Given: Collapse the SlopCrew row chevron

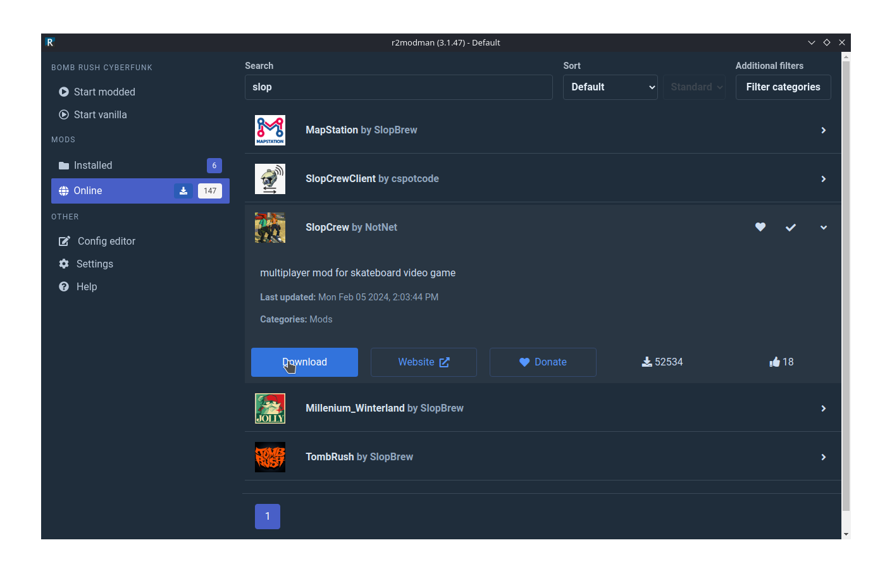Looking at the screenshot, I should click(x=824, y=228).
